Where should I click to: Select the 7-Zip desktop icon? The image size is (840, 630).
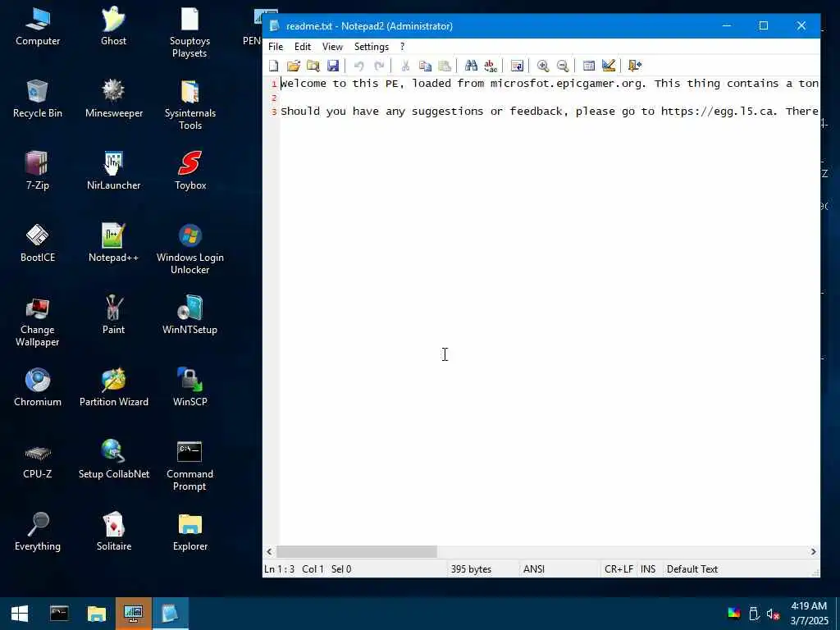tap(38, 171)
